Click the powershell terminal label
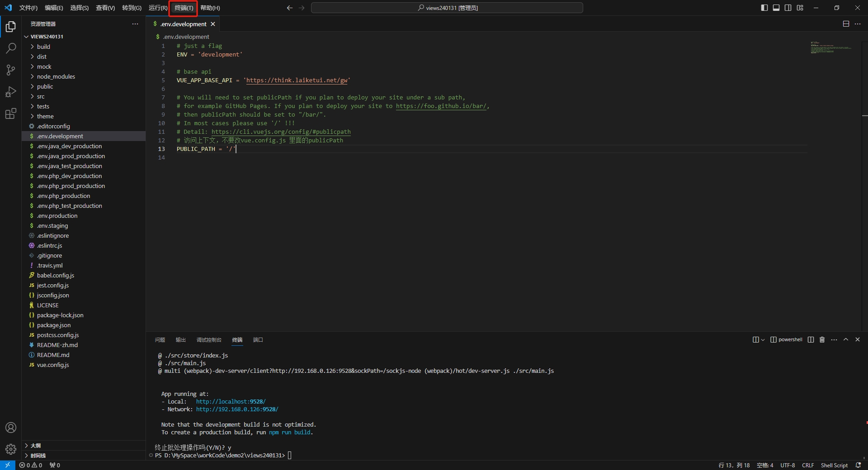 (x=786, y=339)
